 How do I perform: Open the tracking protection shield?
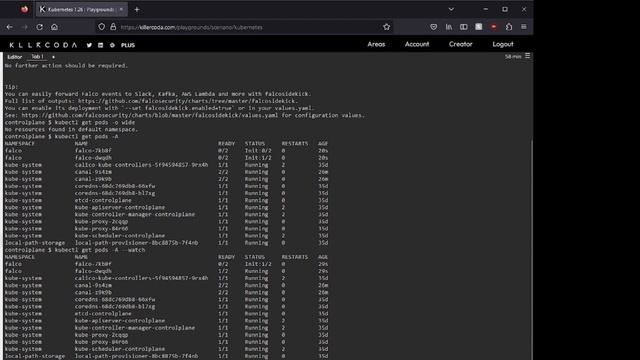pyautogui.click(x=102, y=27)
